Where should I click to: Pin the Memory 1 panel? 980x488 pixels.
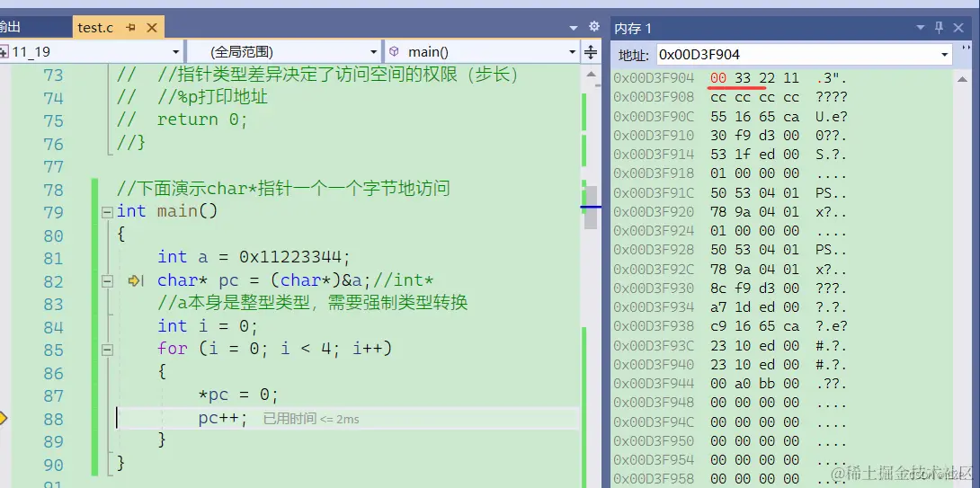coord(939,28)
